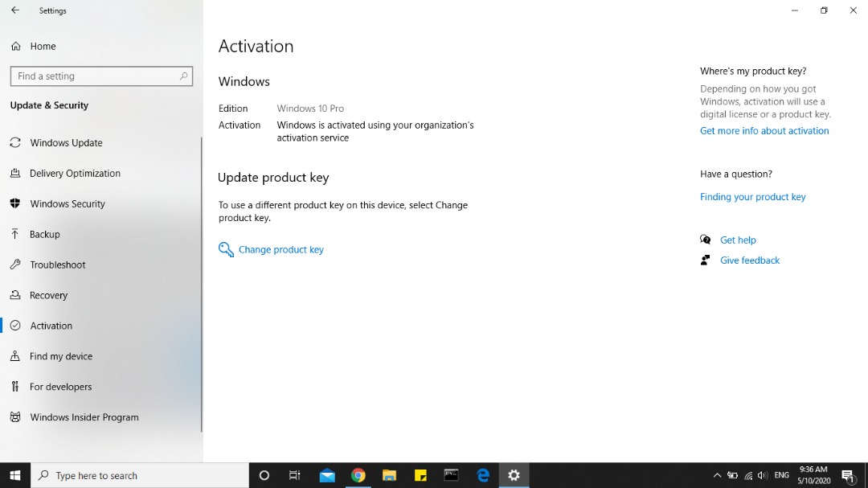
Task: Select the Windows Security shield icon
Action: coord(15,203)
